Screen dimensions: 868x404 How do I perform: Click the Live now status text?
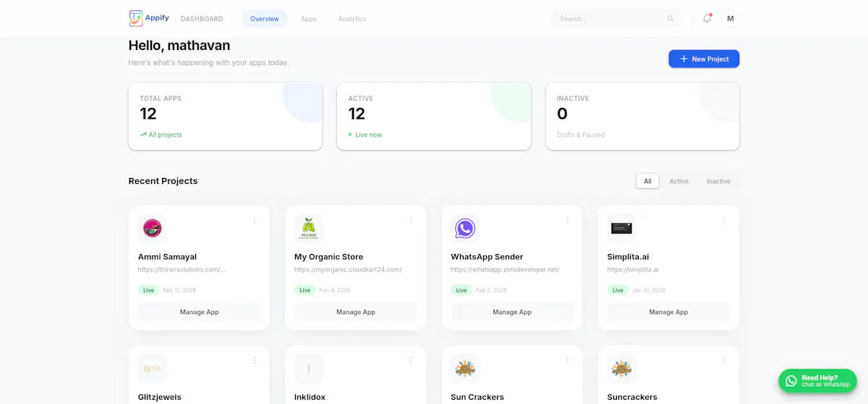(369, 135)
